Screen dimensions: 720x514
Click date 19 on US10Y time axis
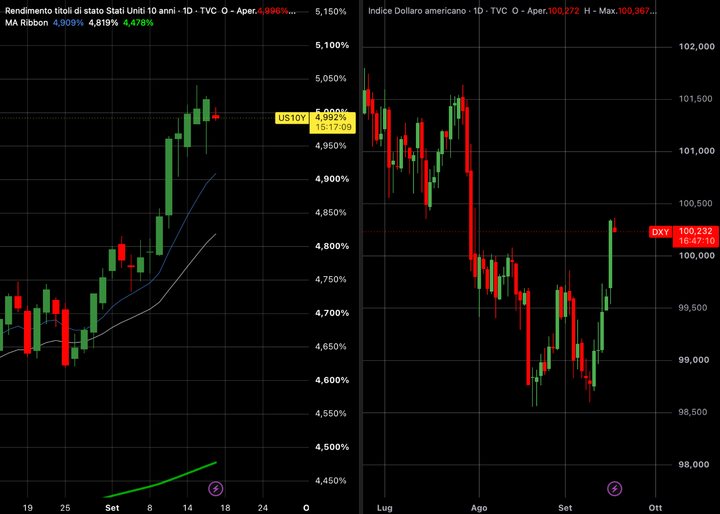coord(28,508)
